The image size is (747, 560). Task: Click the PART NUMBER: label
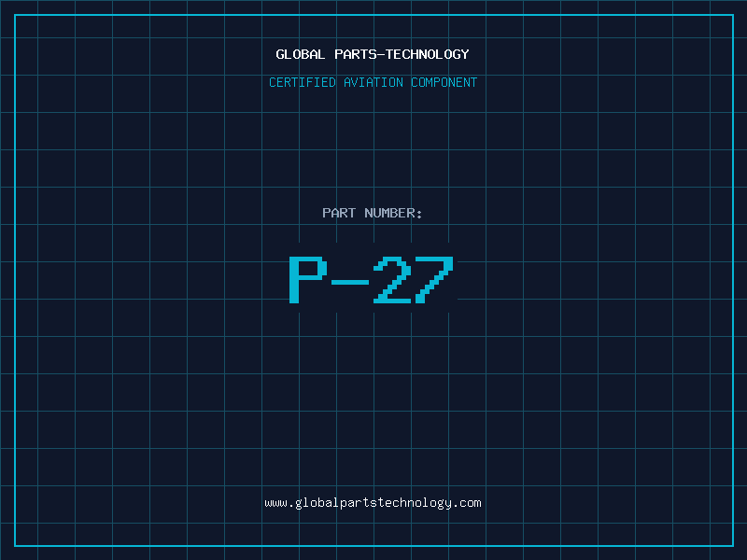373,213
